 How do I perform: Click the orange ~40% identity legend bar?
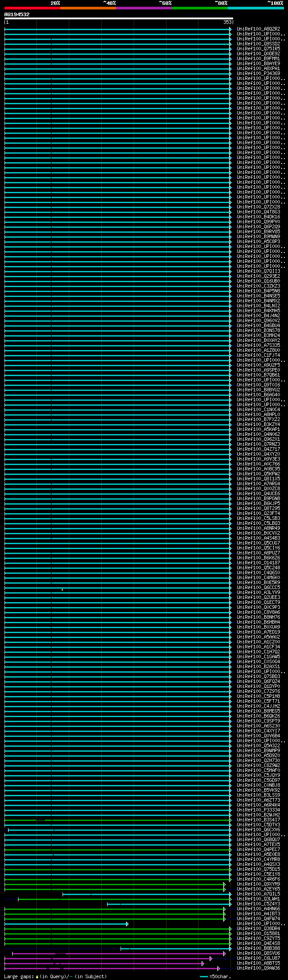(x=88, y=8)
